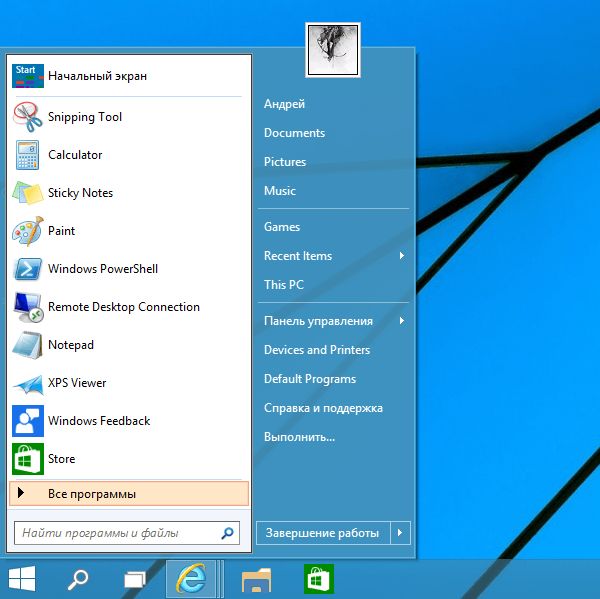Launch the Windows PowerShell icon
This screenshot has width=600, height=599.
tap(27, 269)
